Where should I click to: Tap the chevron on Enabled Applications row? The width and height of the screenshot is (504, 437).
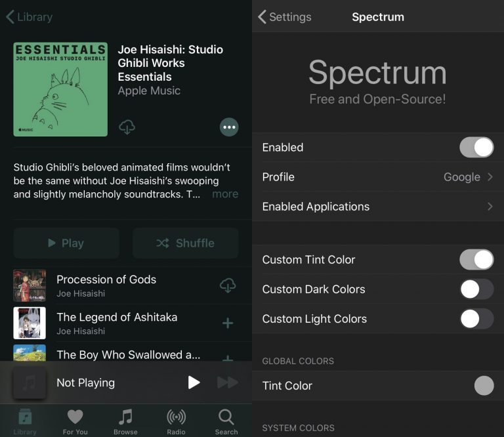click(490, 206)
